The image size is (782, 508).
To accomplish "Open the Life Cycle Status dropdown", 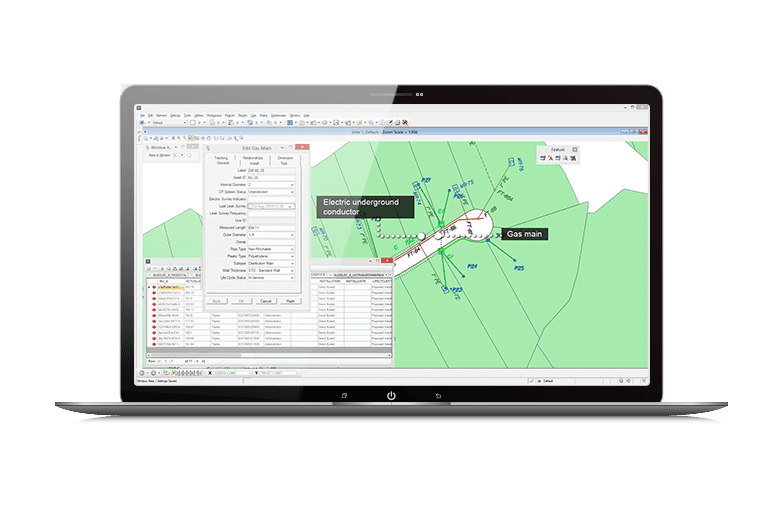I will (x=292, y=278).
